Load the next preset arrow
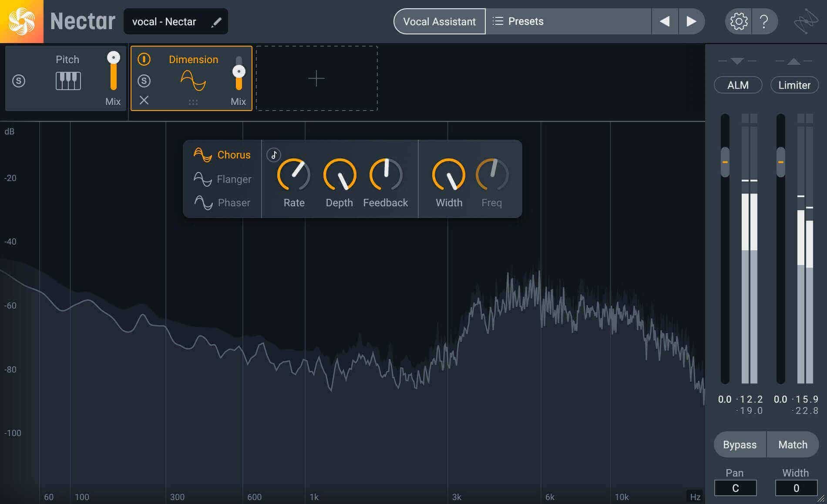 pyautogui.click(x=691, y=21)
